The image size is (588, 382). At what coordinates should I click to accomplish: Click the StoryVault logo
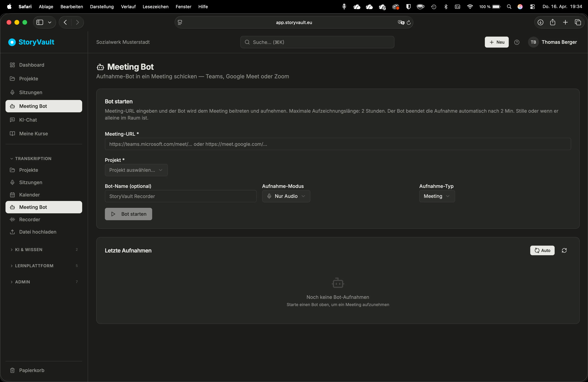click(x=31, y=42)
